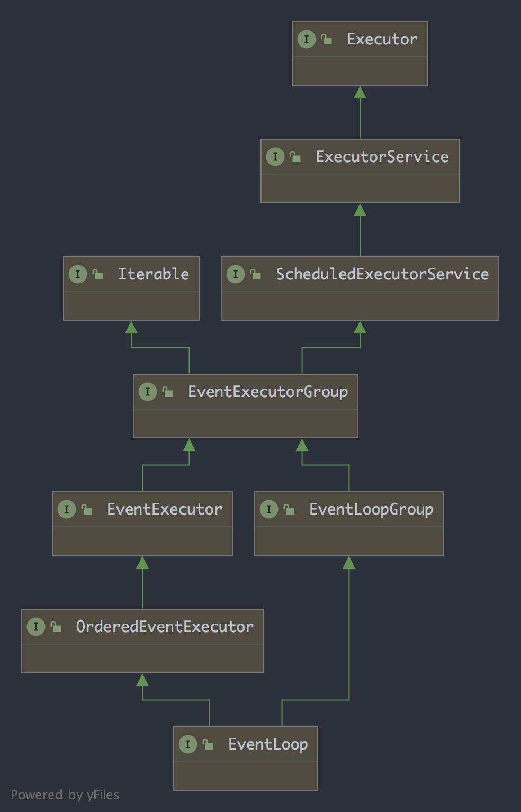Click the members compartment of the EventLoop node
521x812 pixels.
246,776
